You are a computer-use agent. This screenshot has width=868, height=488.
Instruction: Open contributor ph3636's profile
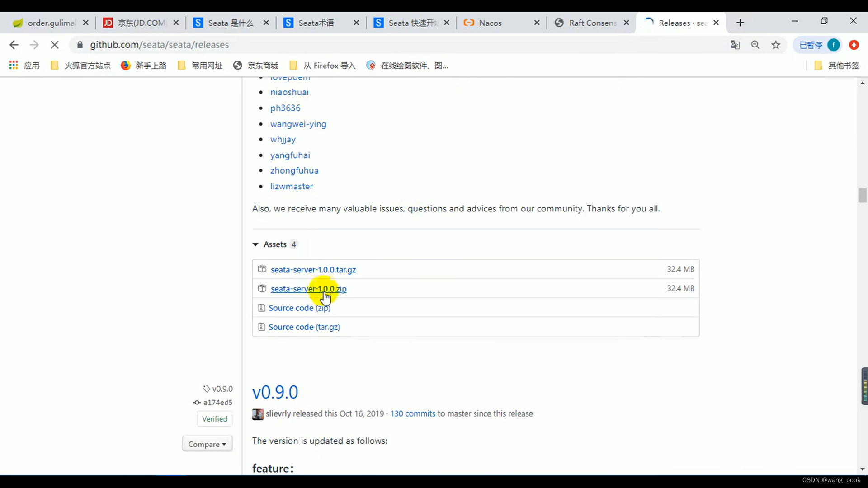click(285, 108)
